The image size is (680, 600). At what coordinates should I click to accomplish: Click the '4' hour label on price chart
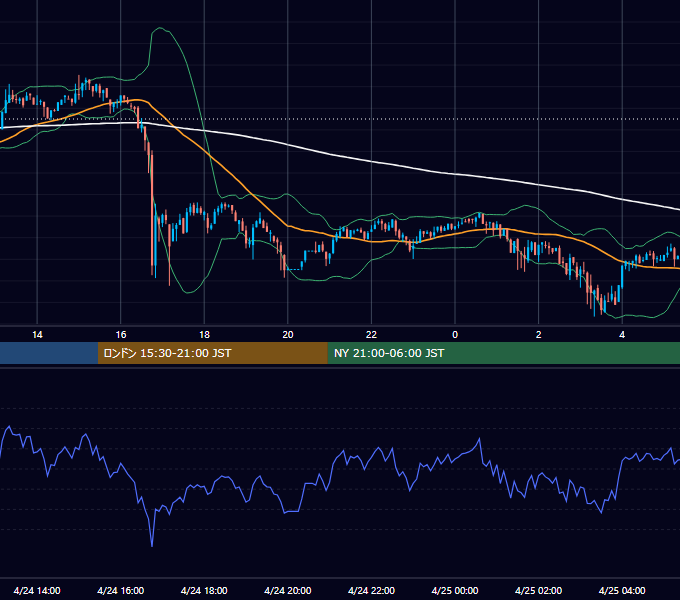622,335
